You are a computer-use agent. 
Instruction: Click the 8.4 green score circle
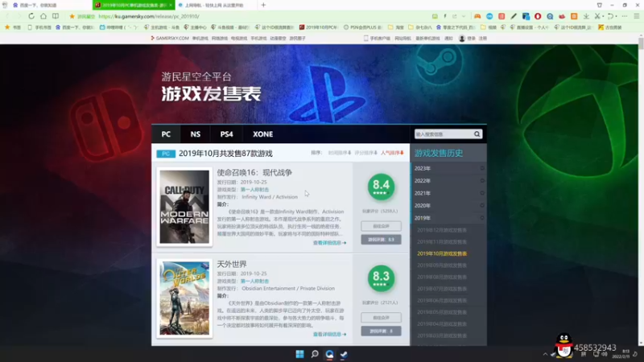click(381, 187)
